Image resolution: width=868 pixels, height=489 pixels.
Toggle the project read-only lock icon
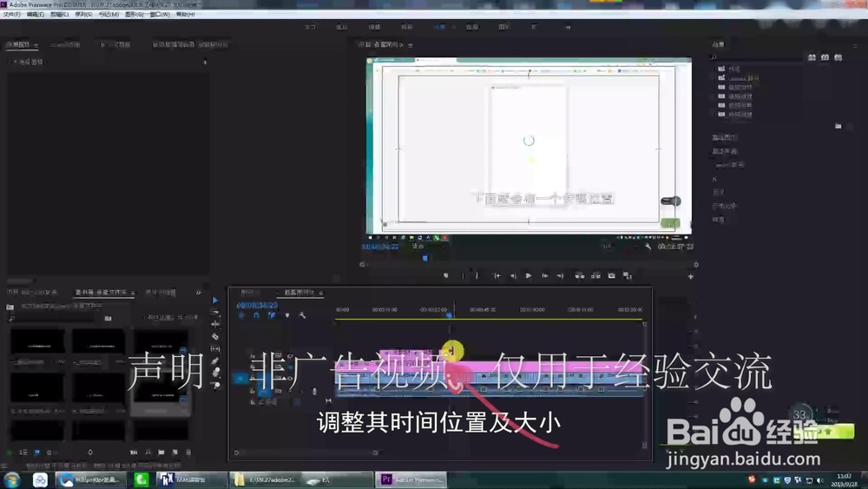10,453
